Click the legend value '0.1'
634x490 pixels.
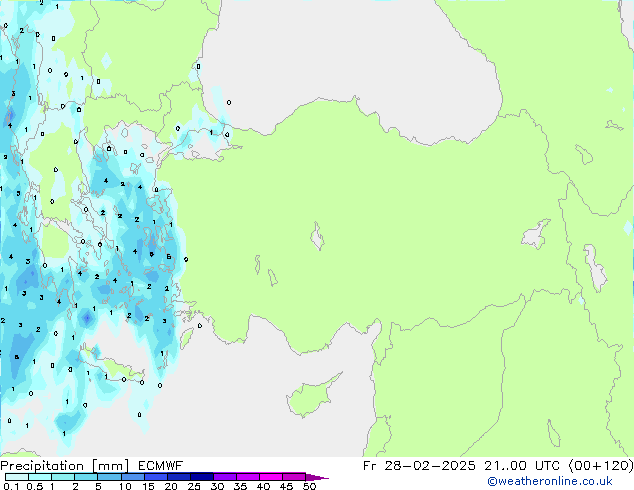point(11,486)
